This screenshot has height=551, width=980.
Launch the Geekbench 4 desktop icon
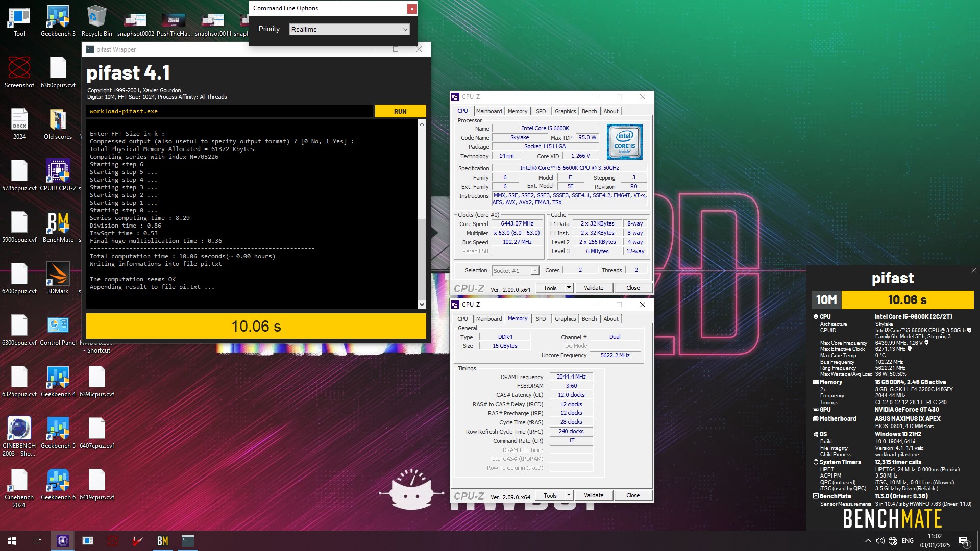point(58,382)
